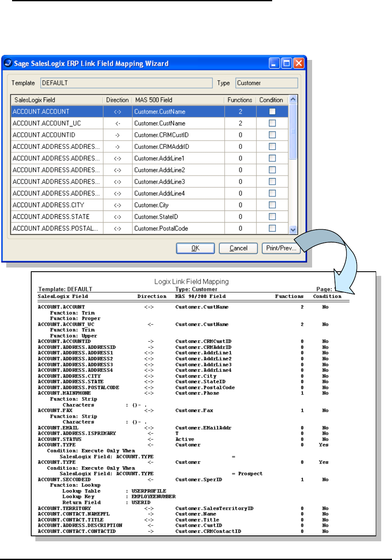Viewport: 392px width, 560px height.
Task: Tick Condition checkbox for Customer.AddrLine3 row
Action: coord(272,181)
